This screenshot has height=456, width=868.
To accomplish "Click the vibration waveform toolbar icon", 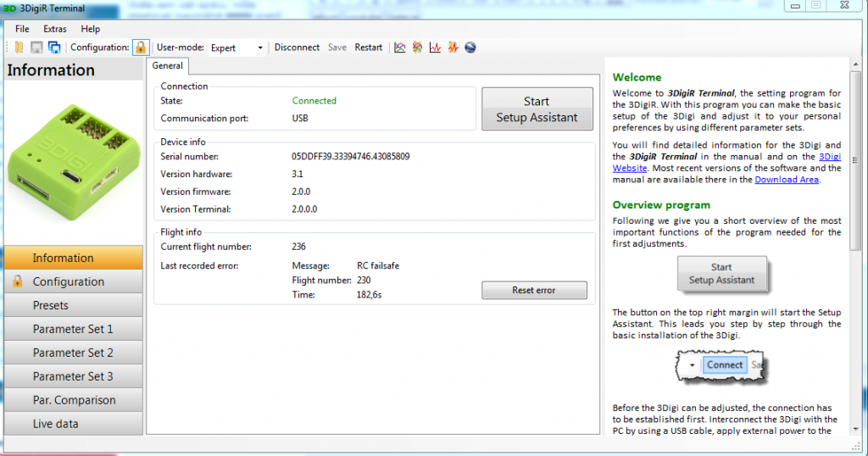I will [x=453, y=47].
